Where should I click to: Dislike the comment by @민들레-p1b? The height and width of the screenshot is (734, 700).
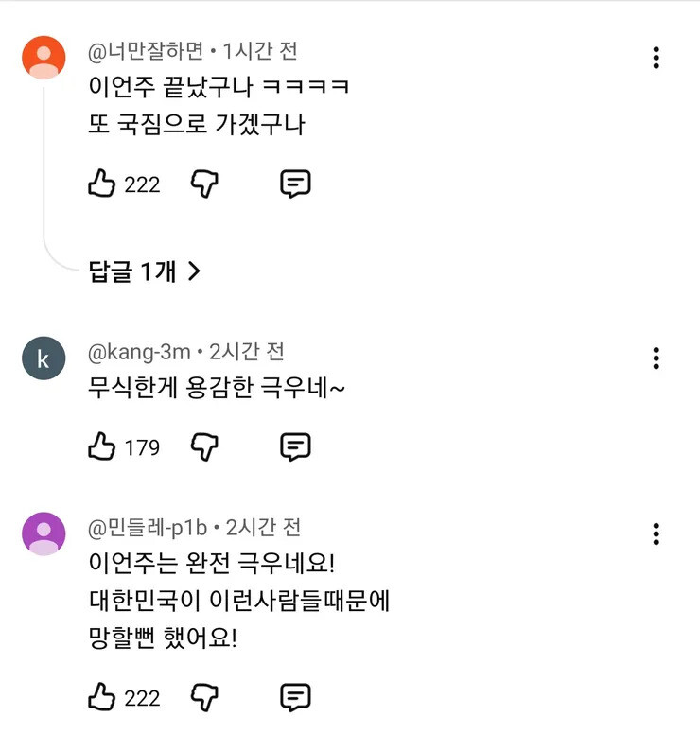pyautogui.click(x=205, y=698)
